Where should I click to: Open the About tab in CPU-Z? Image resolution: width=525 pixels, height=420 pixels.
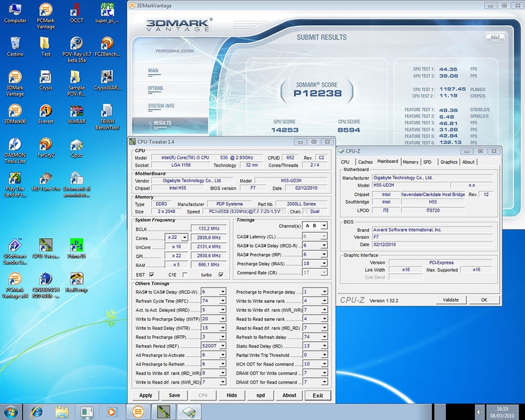(x=469, y=162)
